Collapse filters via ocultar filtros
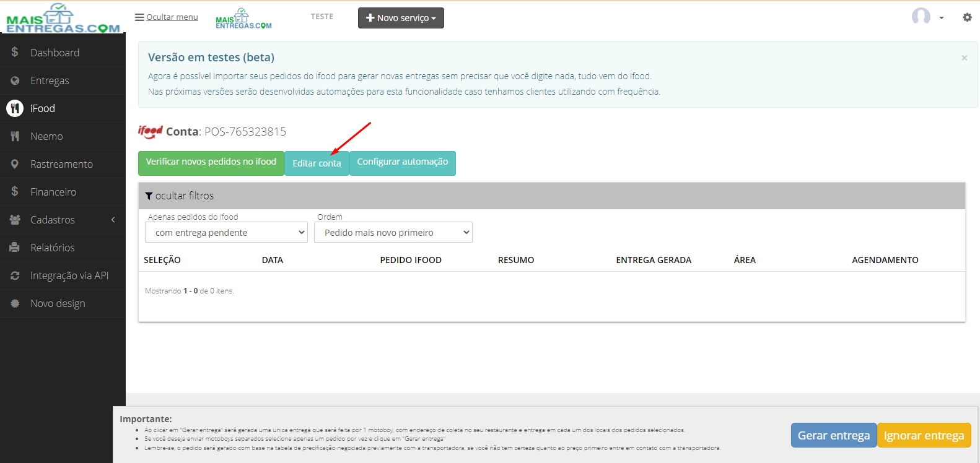Screen dimensions: 980x463 [x=180, y=196]
